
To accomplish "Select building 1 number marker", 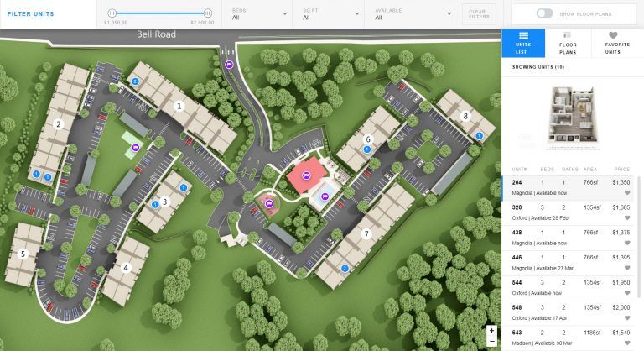I will [179, 107].
